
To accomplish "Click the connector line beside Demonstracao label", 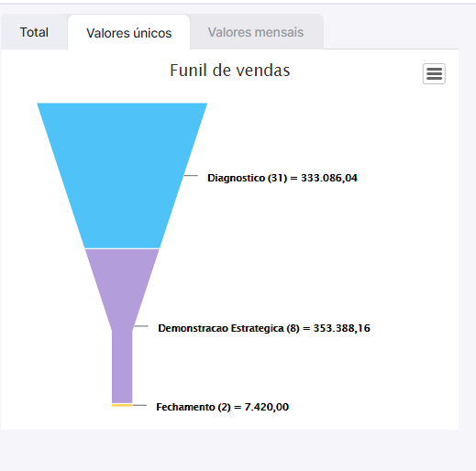I will tap(141, 326).
